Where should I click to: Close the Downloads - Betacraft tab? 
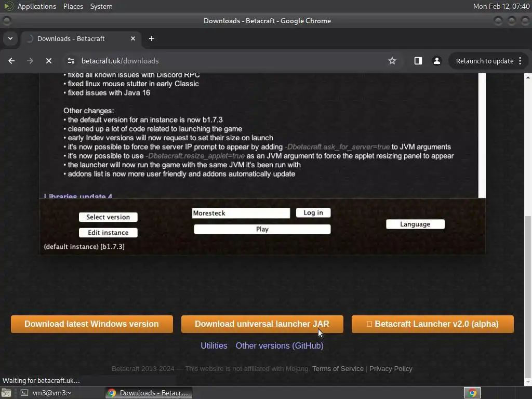click(x=133, y=38)
